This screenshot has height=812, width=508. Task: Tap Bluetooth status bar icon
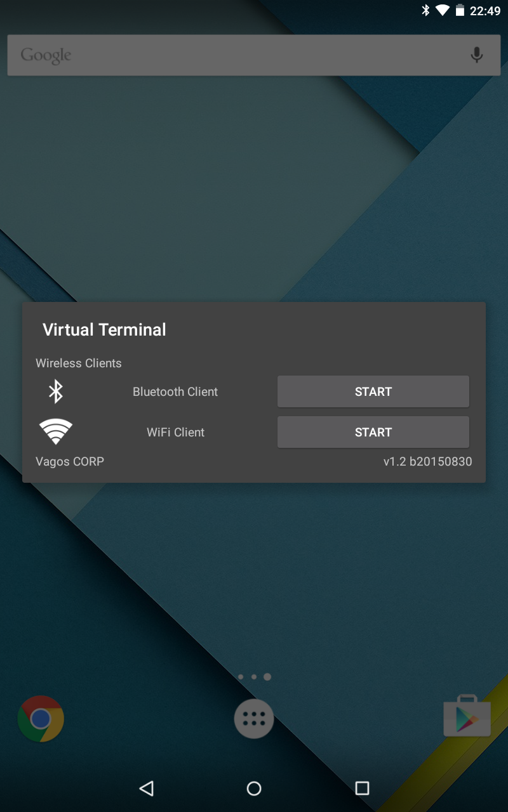click(x=425, y=10)
